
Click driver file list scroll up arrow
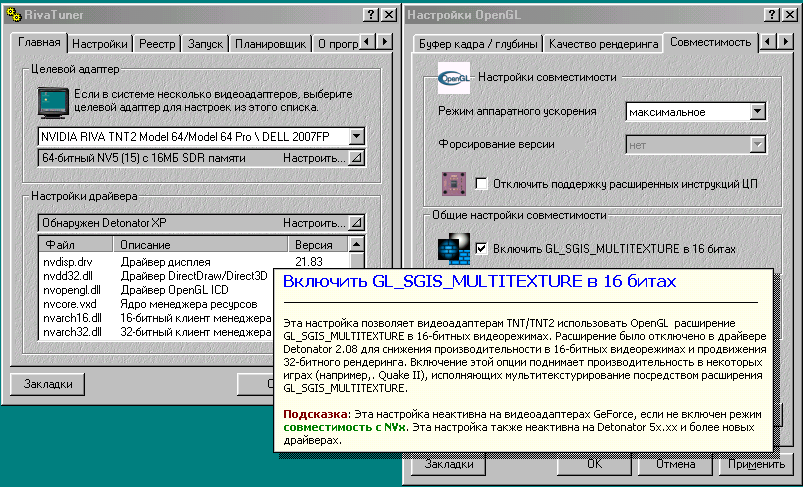(x=356, y=244)
